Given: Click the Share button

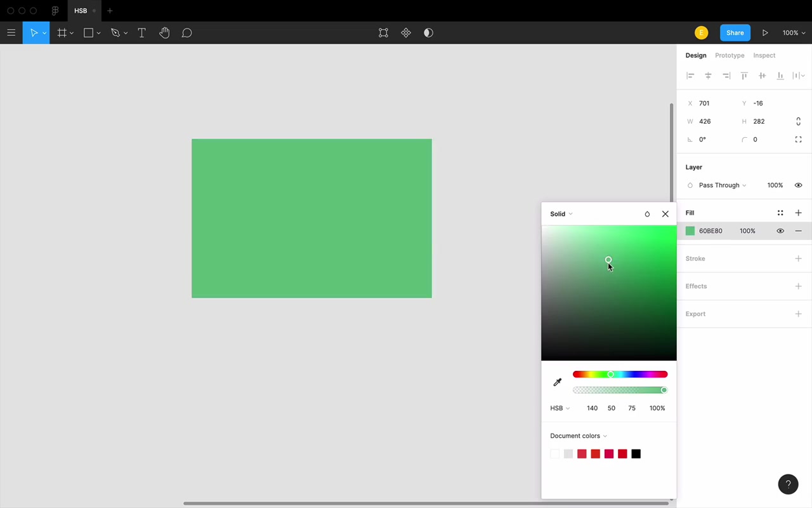Looking at the screenshot, I should point(735,33).
